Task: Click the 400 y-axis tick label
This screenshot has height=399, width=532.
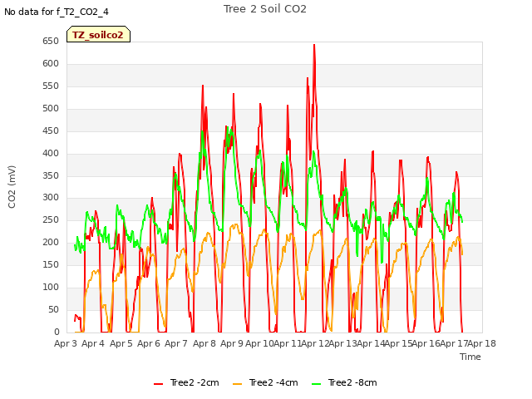Action: (x=51, y=153)
